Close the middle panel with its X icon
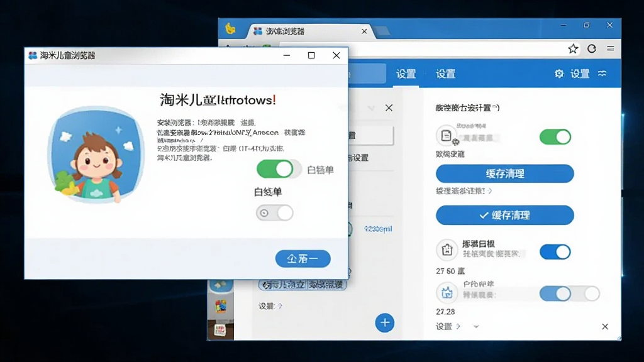 (x=389, y=108)
